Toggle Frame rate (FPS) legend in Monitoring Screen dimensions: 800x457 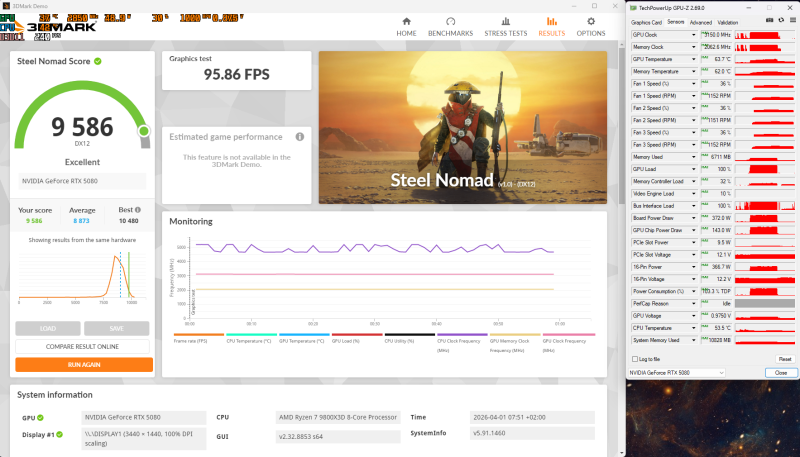(198, 338)
